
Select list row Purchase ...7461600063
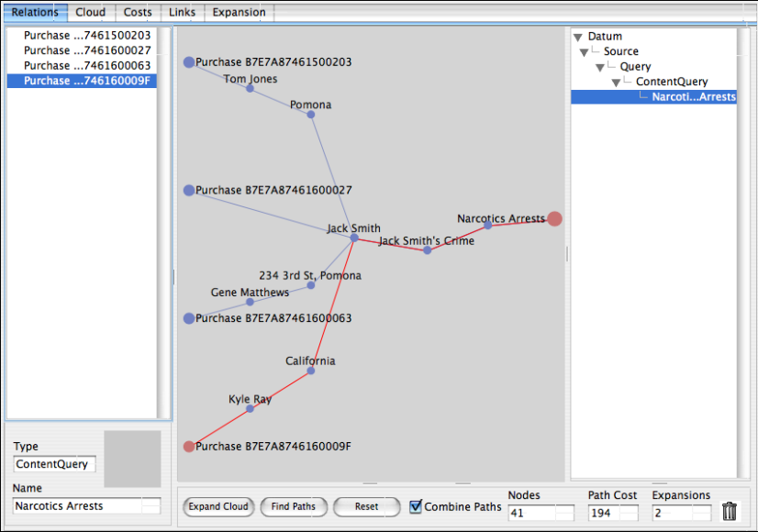click(82, 65)
